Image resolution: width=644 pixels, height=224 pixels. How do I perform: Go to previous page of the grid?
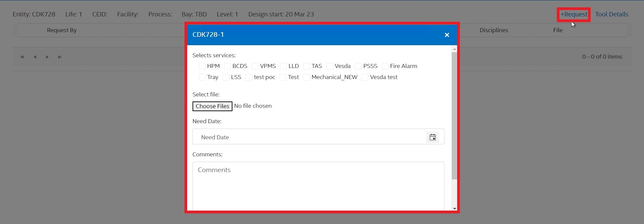point(35,57)
